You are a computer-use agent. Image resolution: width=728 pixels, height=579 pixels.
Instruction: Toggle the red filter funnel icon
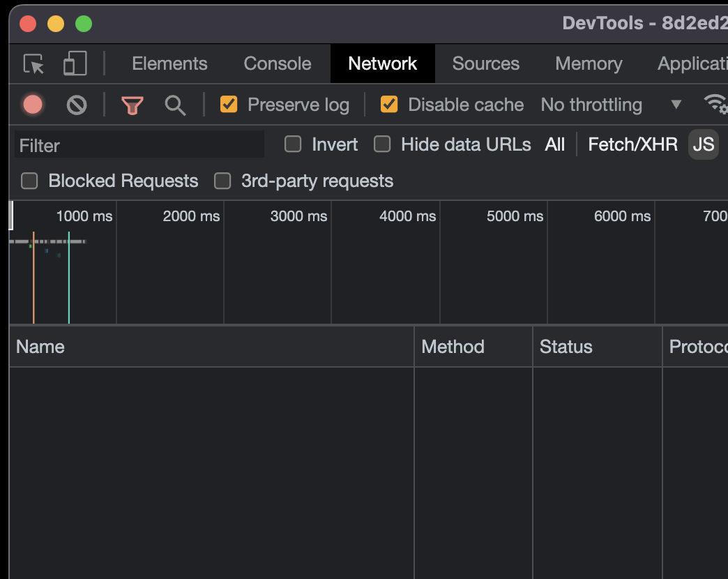[x=132, y=105]
